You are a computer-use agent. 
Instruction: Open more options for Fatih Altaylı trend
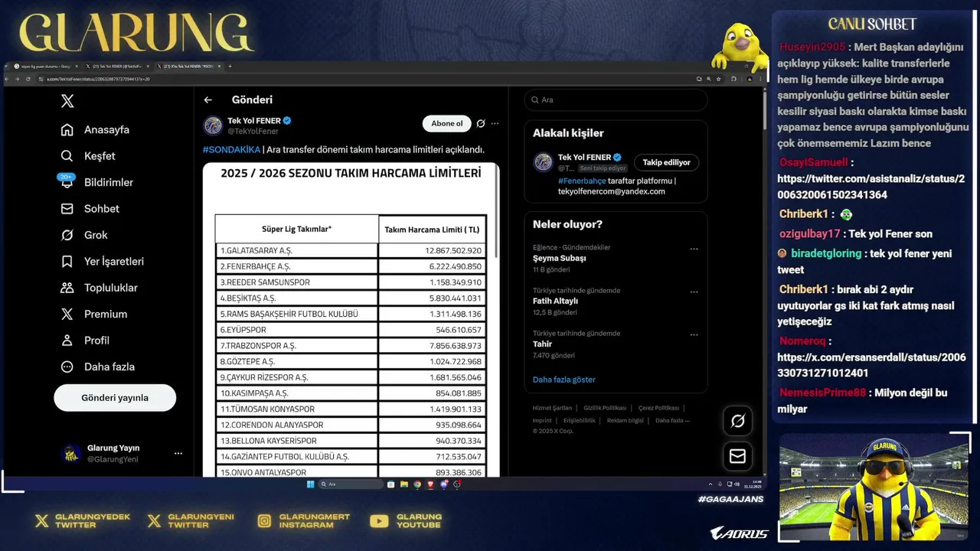click(694, 292)
